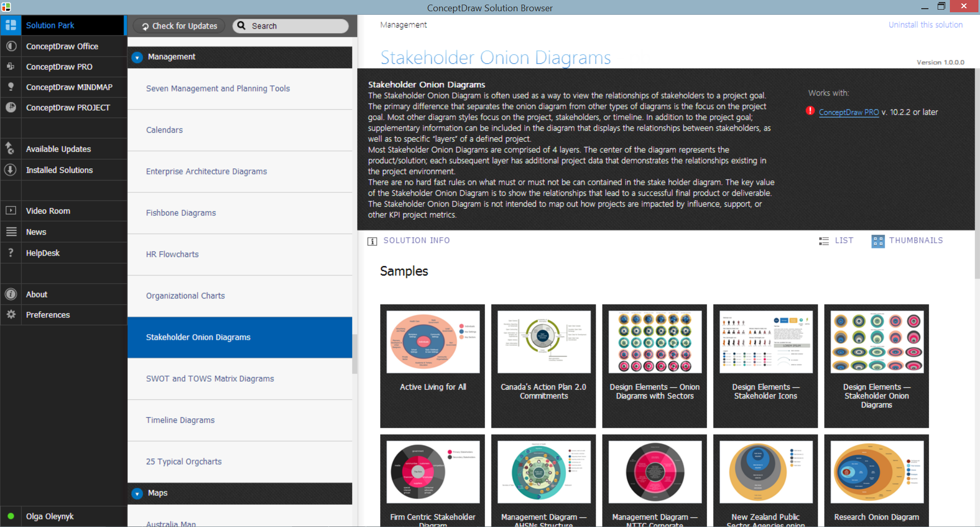Click the SOLUTION INFO label
Image resolution: width=980 pixels, height=527 pixels.
coord(416,240)
